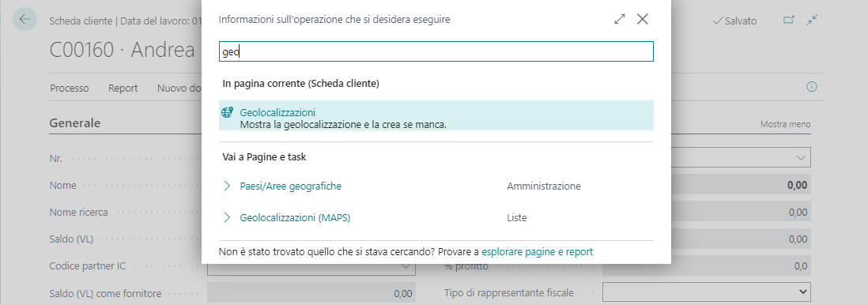Click the Geolocalizzazioni globe icon

coord(227,112)
